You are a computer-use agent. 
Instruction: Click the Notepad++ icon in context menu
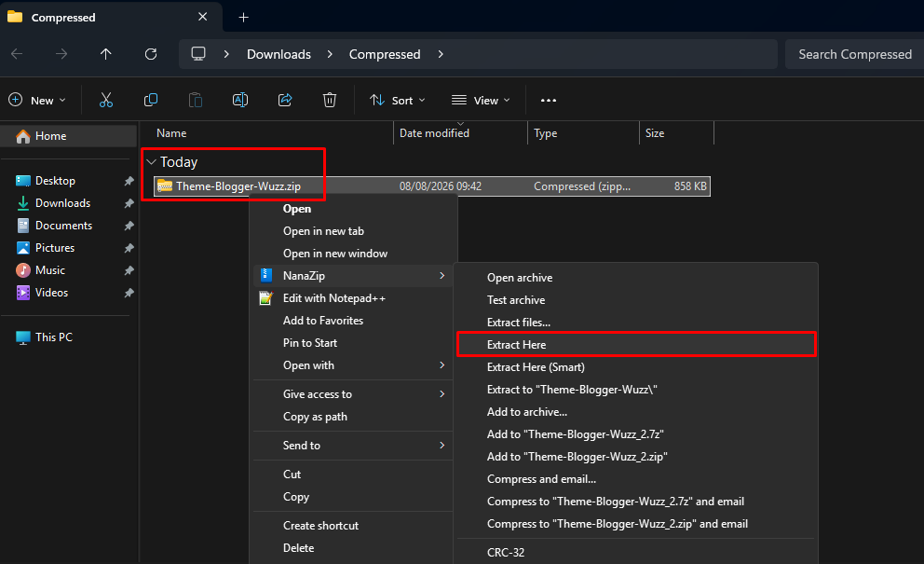point(266,298)
